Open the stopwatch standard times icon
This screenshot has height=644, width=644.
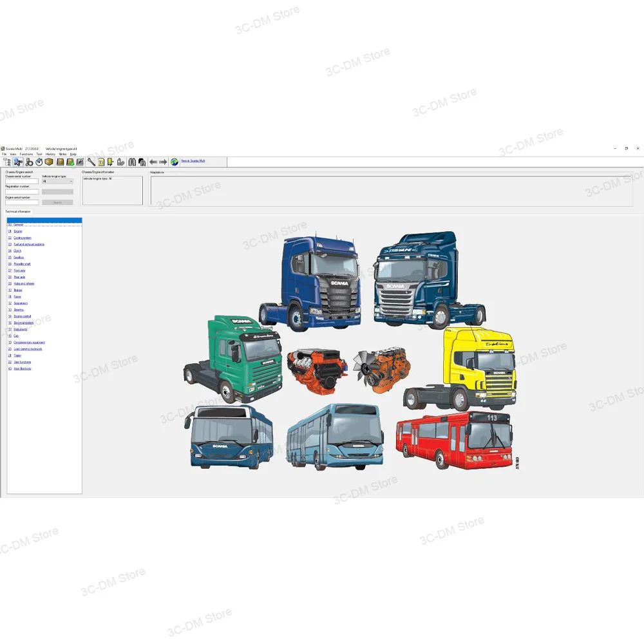(39, 162)
